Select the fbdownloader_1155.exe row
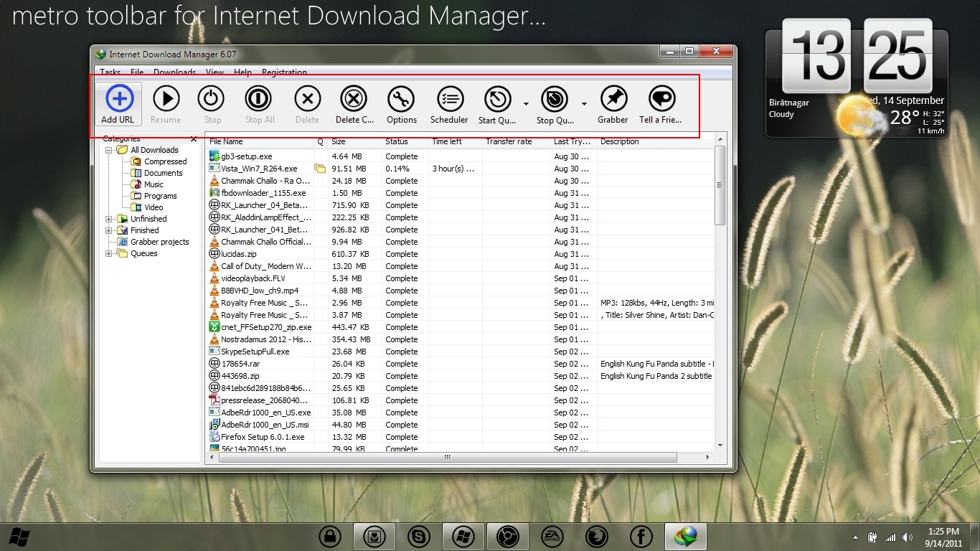980x551 pixels. tap(459, 193)
